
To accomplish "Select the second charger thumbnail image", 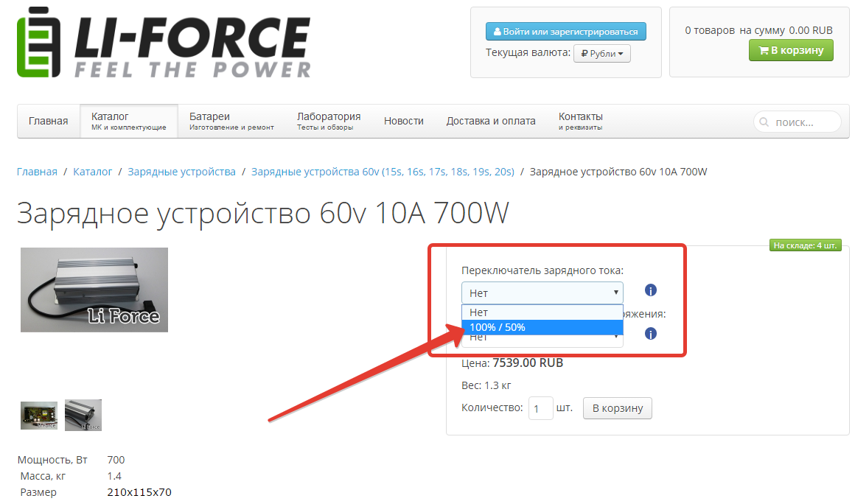I will point(83,415).
